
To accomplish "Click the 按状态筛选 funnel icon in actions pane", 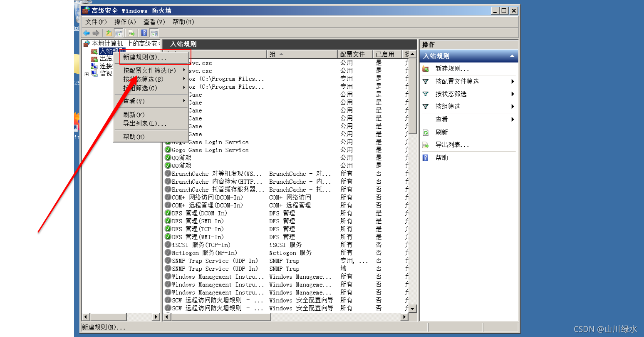I will 426,94.
